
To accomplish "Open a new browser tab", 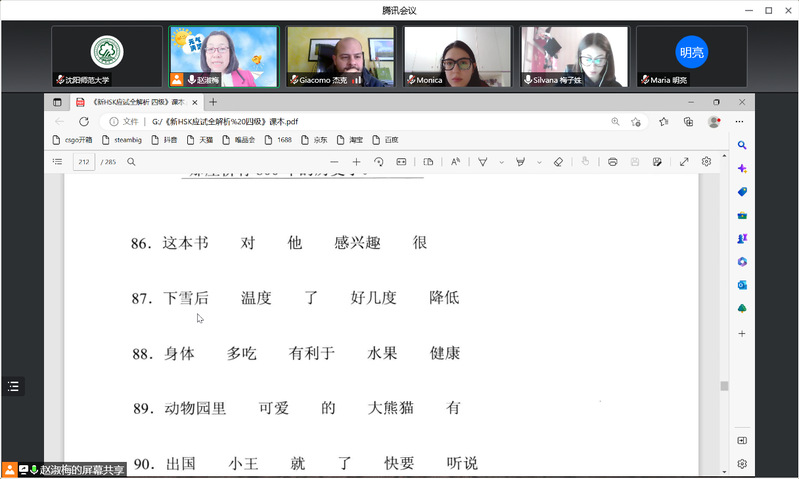I will click(213, 102).
